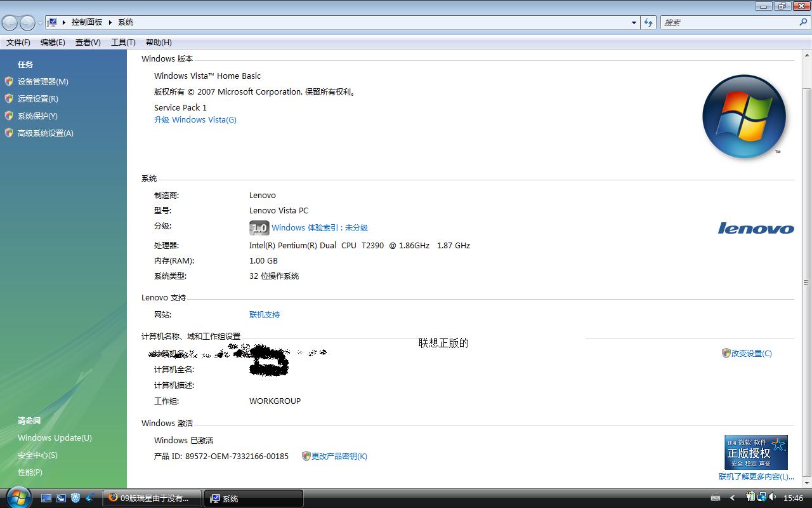Click the blue shield Quick Launch icon
Image resolution: width=812 pixels, height=508 pixels.
pyautogui.click(x=75, y=498)
